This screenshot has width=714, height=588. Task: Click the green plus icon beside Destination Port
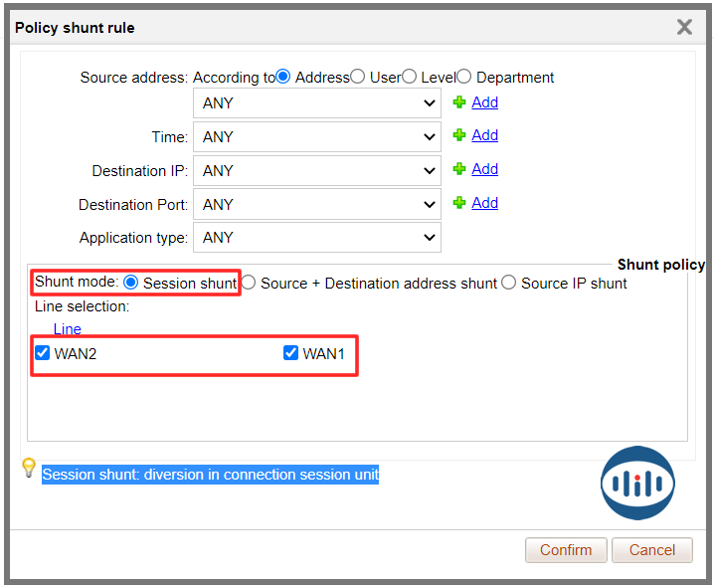point(458,203)
